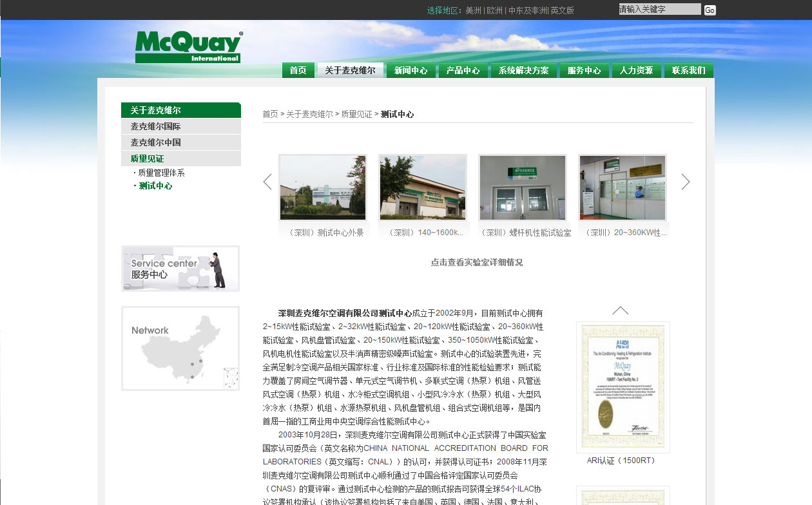Open the 140~1600k lab photo thumbnail
812x505 pixels.
(x=423, y=187)
